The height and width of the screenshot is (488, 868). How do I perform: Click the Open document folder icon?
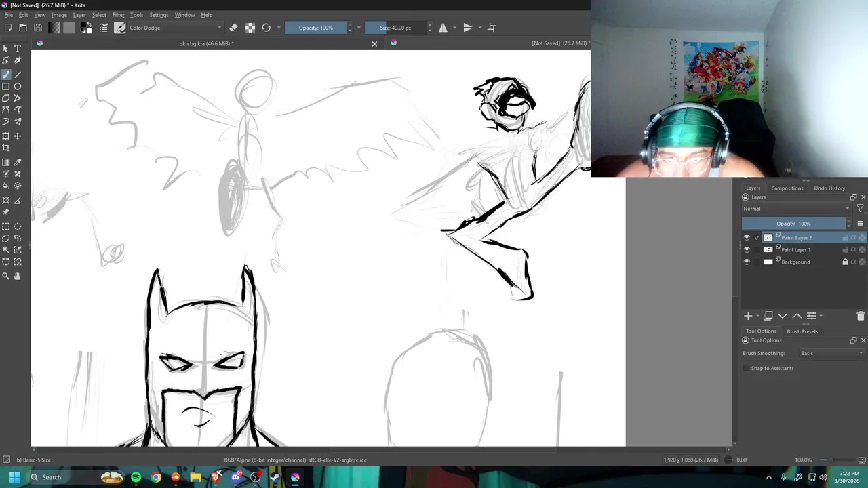(22, 28)
